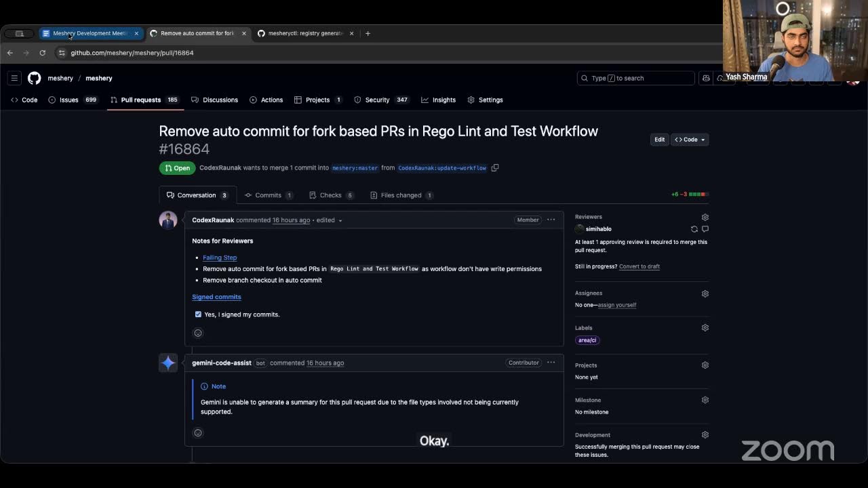Re-request review from simihablo
The height and width of the screenshot is (488, 868).
click(694, 229)
